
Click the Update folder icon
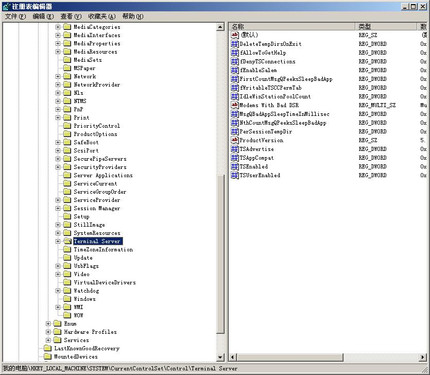pyautogui.click(x=68, y=258)
